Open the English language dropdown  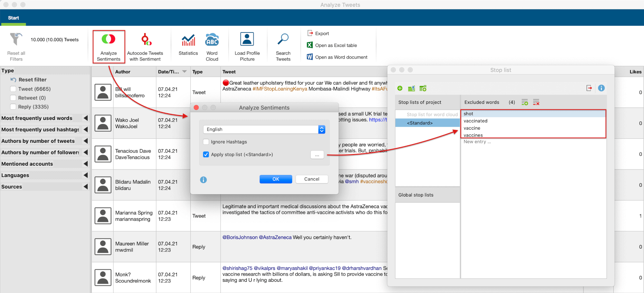click(x=264, y=129)
